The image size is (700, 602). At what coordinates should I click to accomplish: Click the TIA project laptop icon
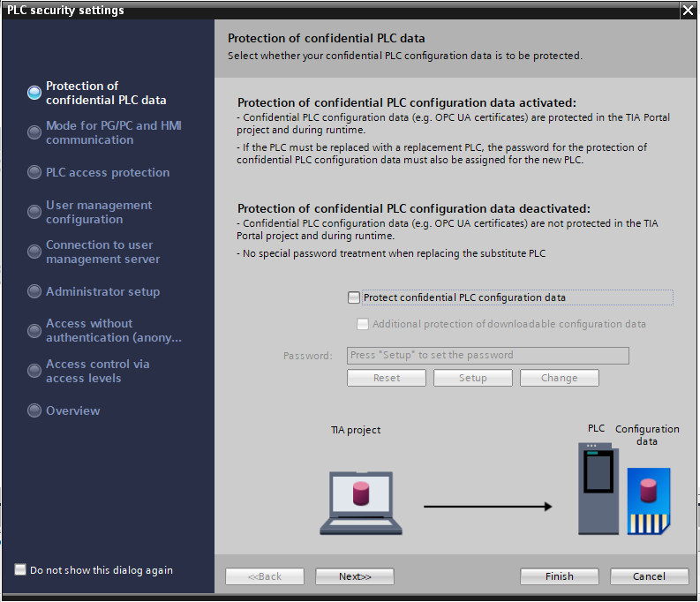pyautogui.click(x=361, y=503)
